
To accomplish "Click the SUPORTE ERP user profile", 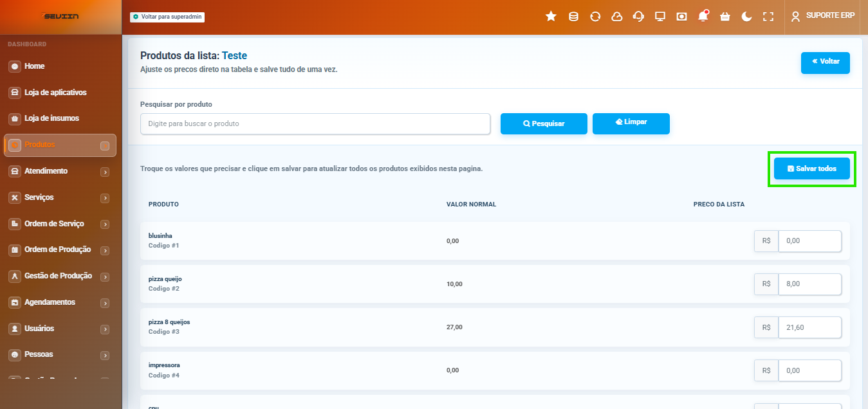I will point(823,15).
